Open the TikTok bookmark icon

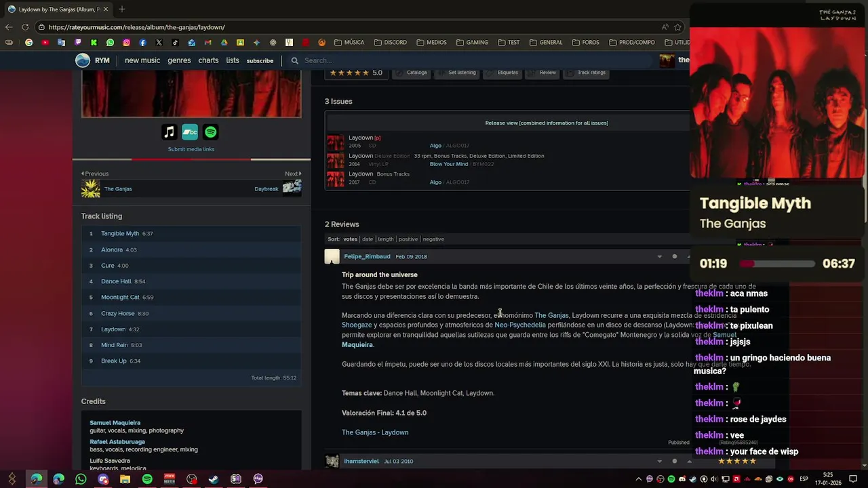(175, 42)
